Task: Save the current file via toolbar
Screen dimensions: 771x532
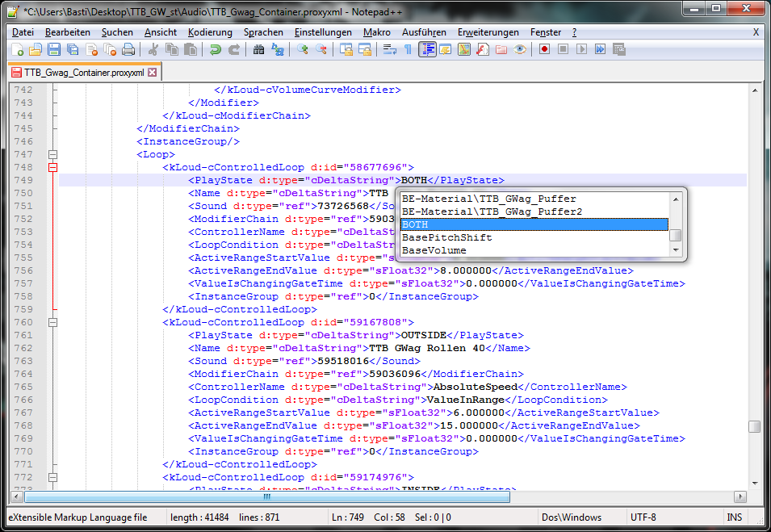Action: pyautogui.click(x=55, y=50)
